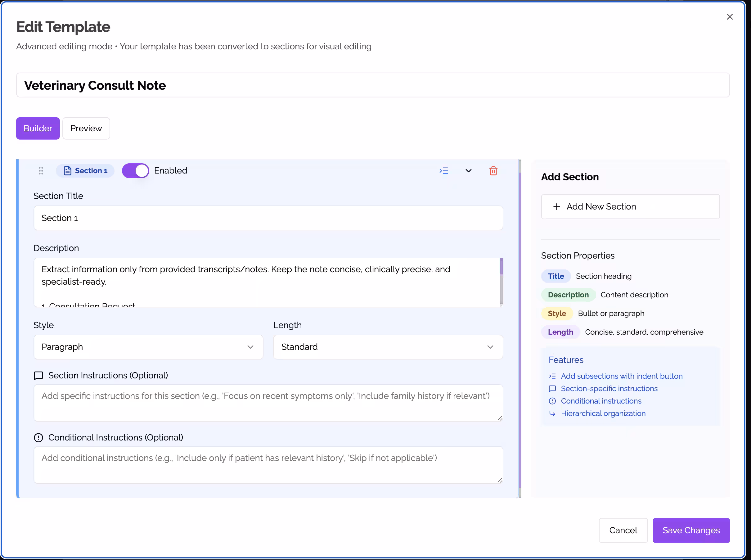Collapse Section 1 using the chevron
The height and width of the screenshot is (560, 751).
coord(468,171)
